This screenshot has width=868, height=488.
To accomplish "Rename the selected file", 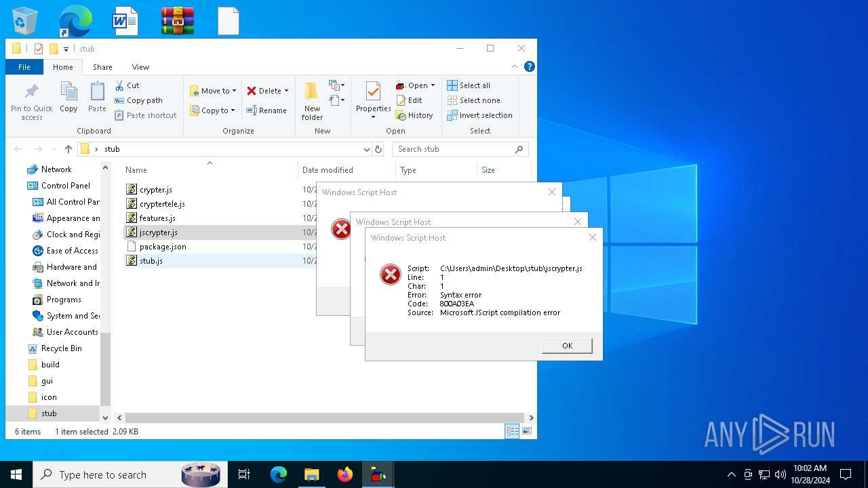I will [x=266, y=110].
